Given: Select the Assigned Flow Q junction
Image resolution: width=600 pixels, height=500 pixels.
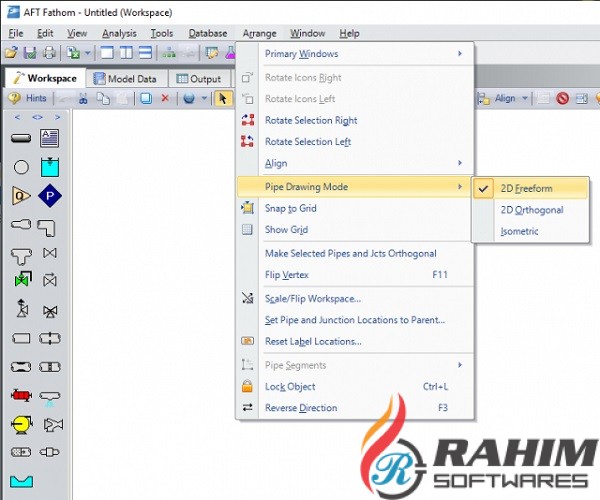Looking at the screenshot, I should tap(21, 196).
